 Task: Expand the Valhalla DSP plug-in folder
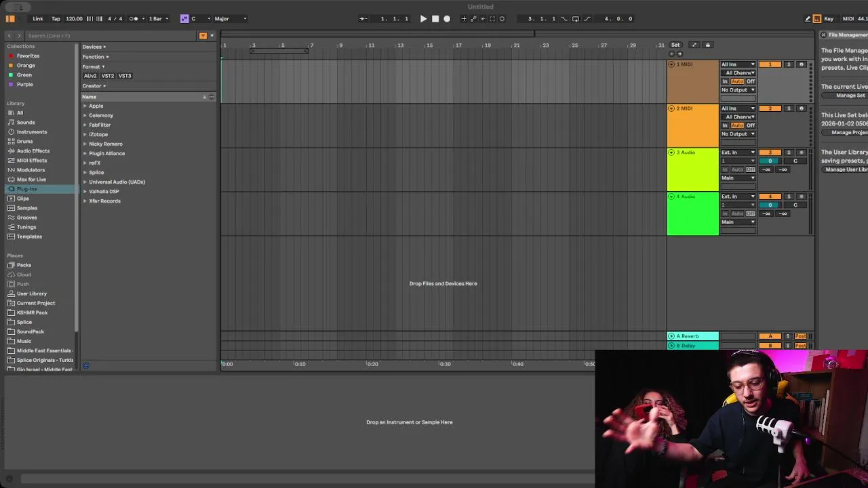[x=85, y=192]
